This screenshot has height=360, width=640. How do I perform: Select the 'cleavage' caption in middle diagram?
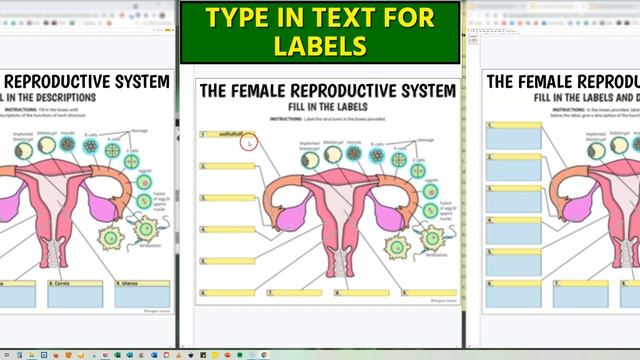coord(426,140)
